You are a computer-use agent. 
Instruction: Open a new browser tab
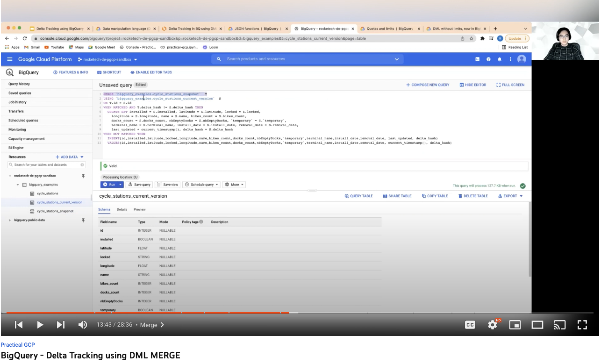[495, 29]
